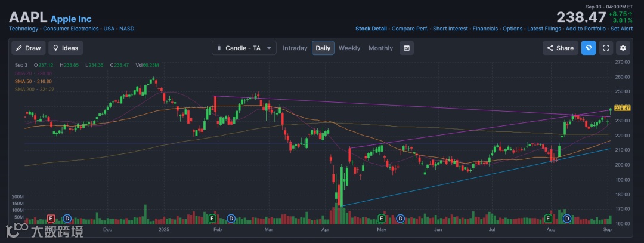Click the earnings E marker near Feb
Image resolution: width=644 pixels, height=243 pixels.
[212, 219]
